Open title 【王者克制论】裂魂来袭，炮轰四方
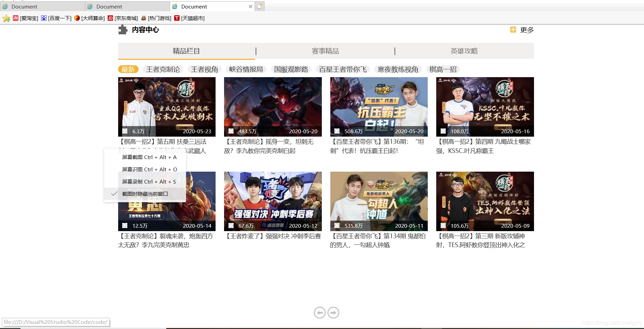This screenshot has height=329, width=644. coord(166,241)
